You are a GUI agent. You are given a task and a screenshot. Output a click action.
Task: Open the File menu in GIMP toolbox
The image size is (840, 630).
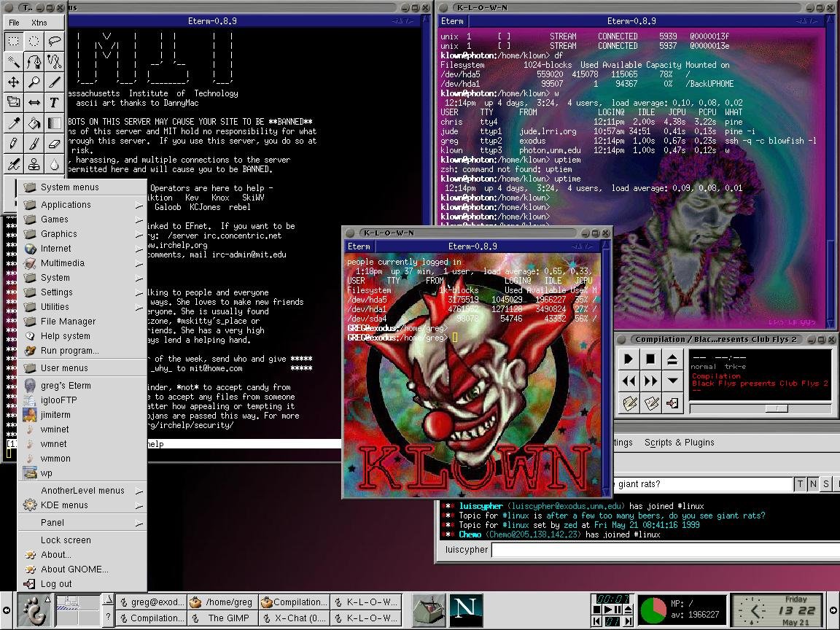14,23
